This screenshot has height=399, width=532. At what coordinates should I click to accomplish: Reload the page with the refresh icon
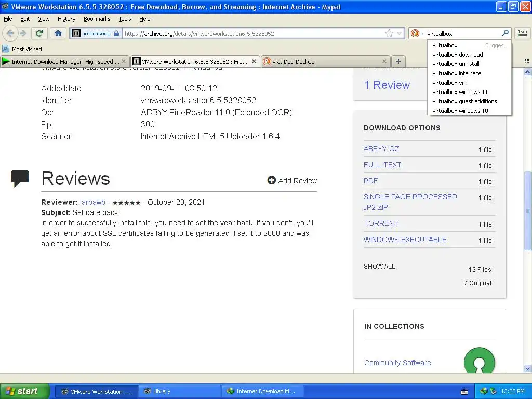point(39,33)
